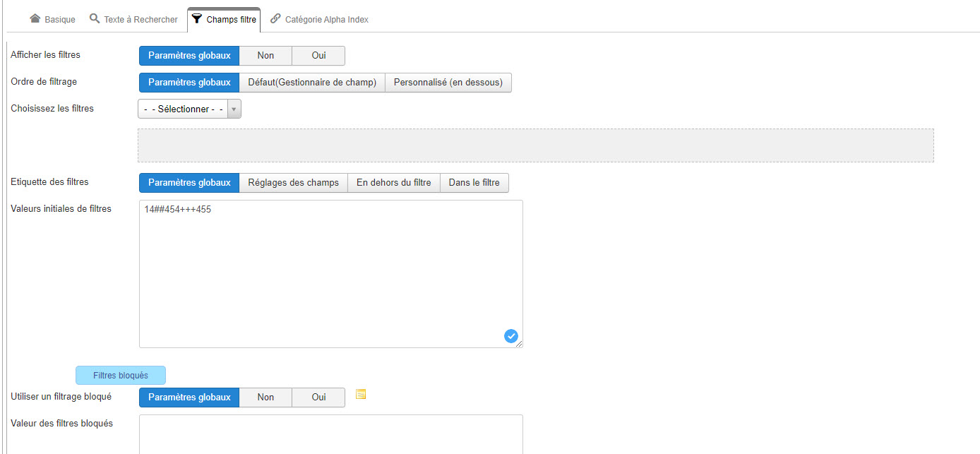The height and width of the screenshot is (454, 980).
Task: Click the Filtres bloqués section button
Action: point(121,376)
